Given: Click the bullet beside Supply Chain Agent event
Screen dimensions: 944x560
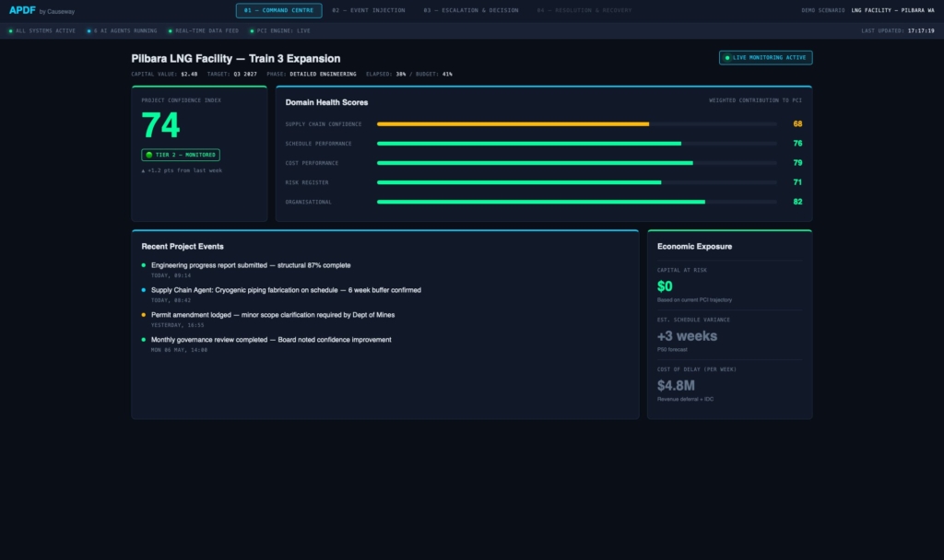Looking at the screenshot, I should pos(143,290).
